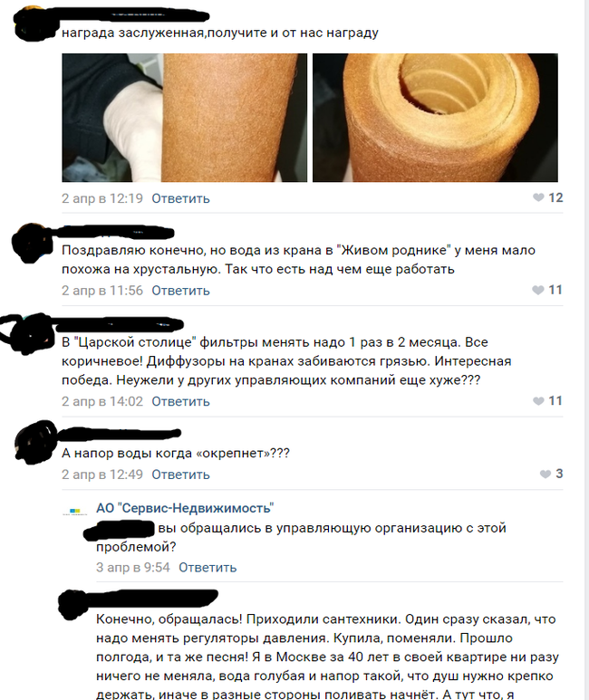
Task: Like the comment about "Живом роднике" water
Action: coord(547,290)
